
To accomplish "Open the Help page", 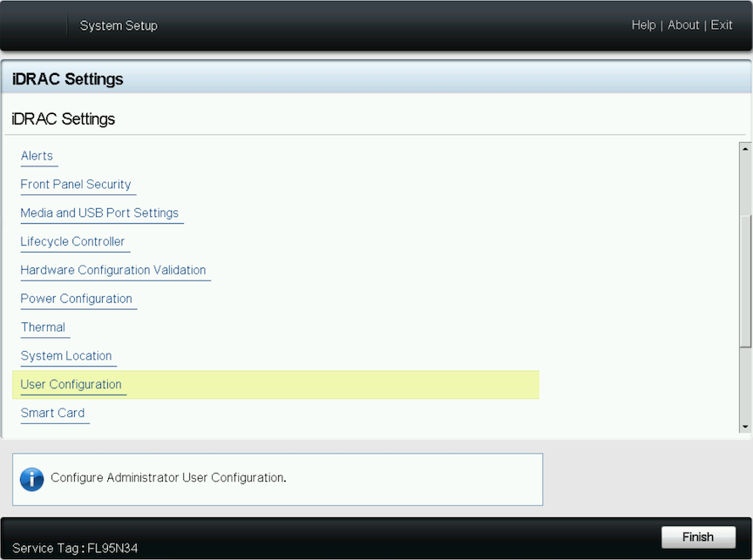I will pos(643,25).
